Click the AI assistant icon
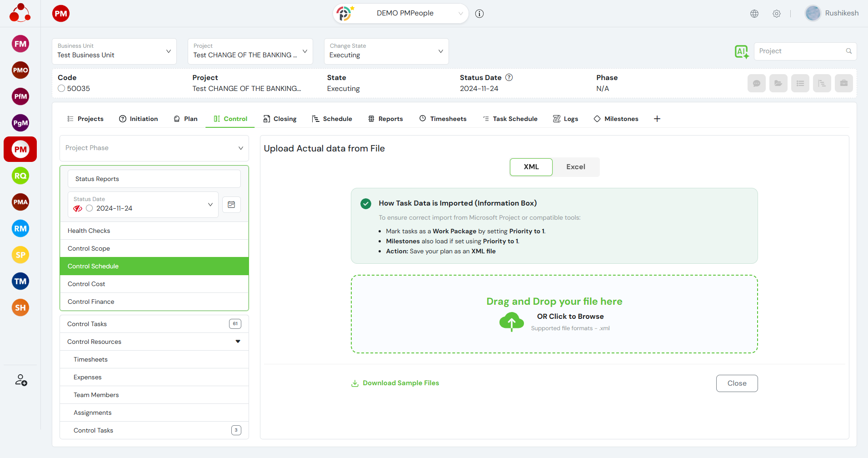The image size is (868, 458). point(741,51)
